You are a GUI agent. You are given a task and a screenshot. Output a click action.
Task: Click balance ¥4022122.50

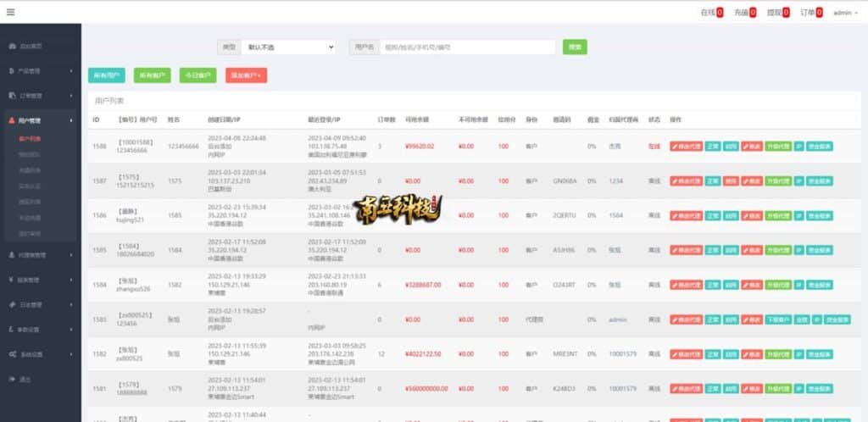coord(423,354)
